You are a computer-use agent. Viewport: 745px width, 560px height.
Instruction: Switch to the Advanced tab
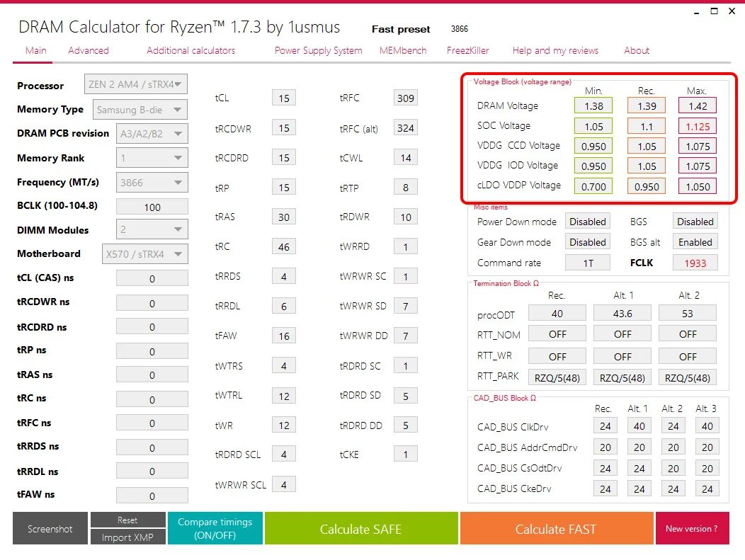click(88, 50)
